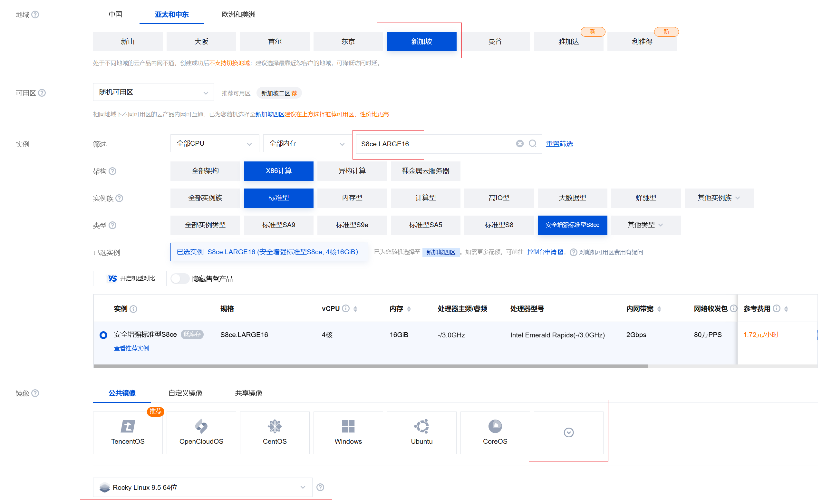Select the TencentOS image
The width and height of the screenshot is (832, 504).
coord(128,433)
